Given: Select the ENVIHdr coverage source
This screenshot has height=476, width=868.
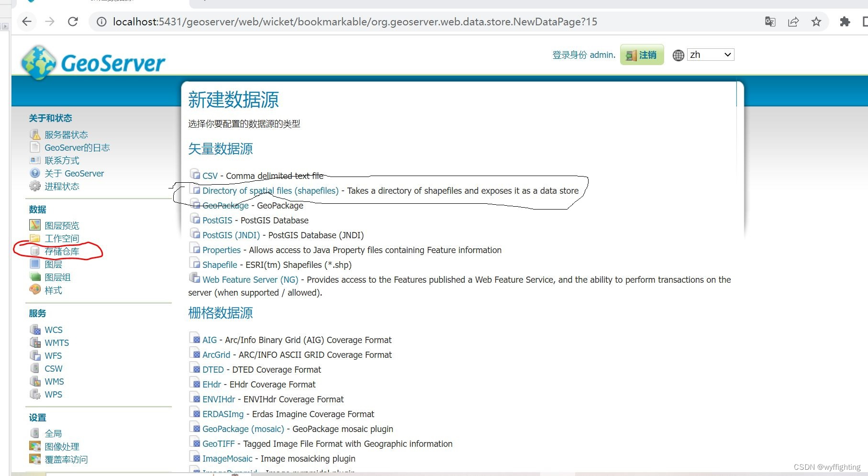Looking at the screenshot, I should (x=219, y=399).
